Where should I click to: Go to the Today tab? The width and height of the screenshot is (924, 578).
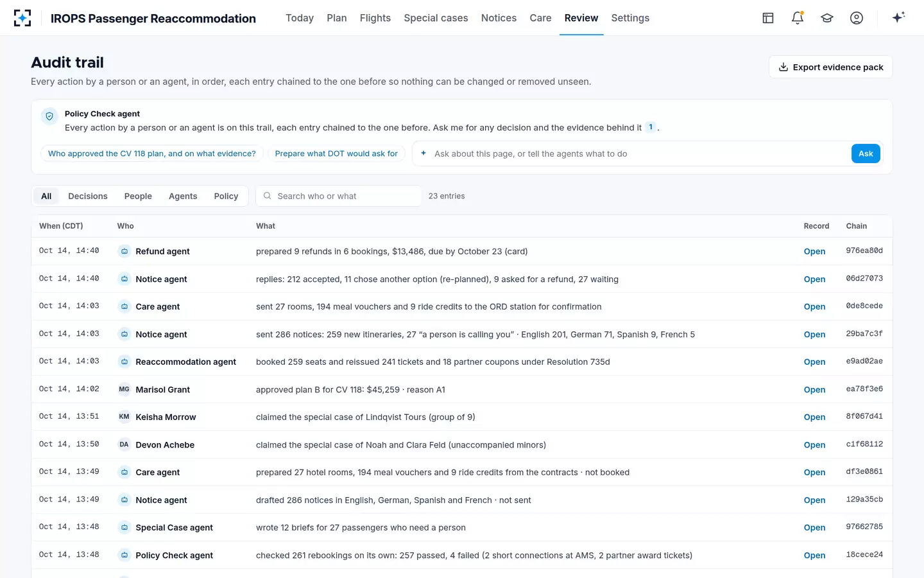pos(300,18)
